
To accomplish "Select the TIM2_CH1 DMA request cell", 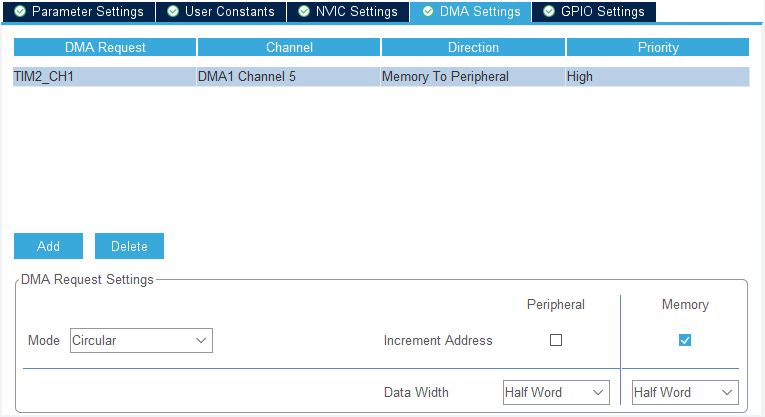I will tap(104, 77).
